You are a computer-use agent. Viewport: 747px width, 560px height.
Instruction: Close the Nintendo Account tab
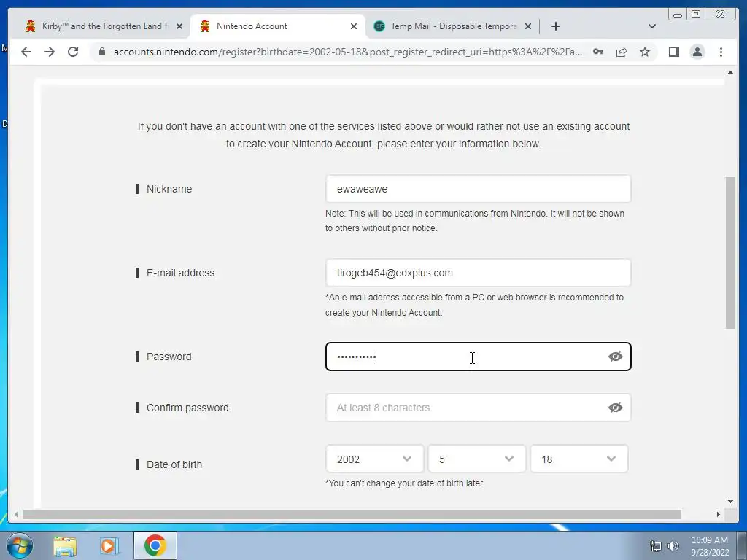354,26
